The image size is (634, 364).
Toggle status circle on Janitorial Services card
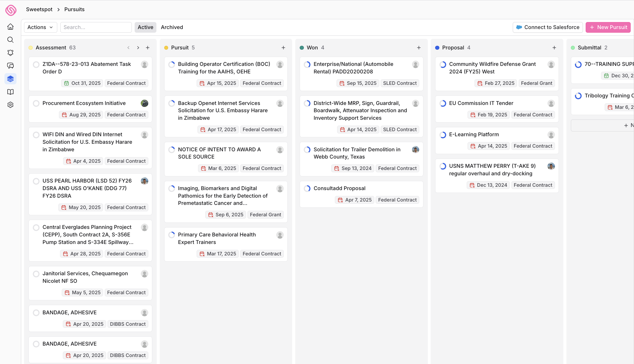point(36,274)
